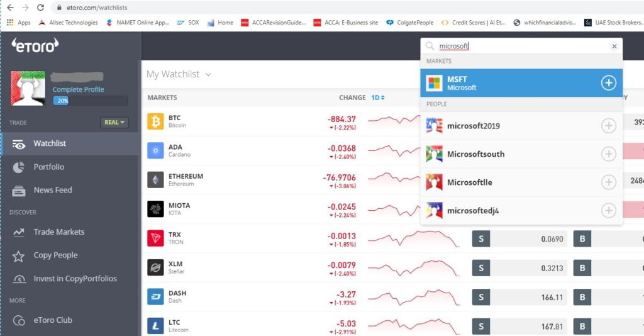Click the DASH sell price 166.11
The width and height of the screenshot is (644, 336).
(552, 298)
